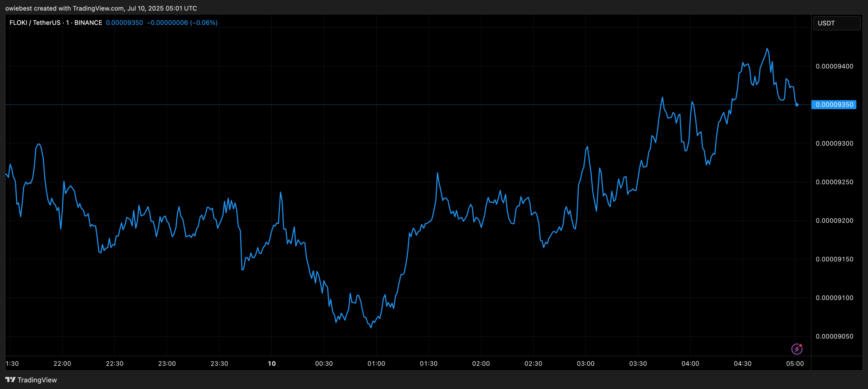Click the 22:30 time axis label
The image size is (868, 389).
click(x=115, y=364)
